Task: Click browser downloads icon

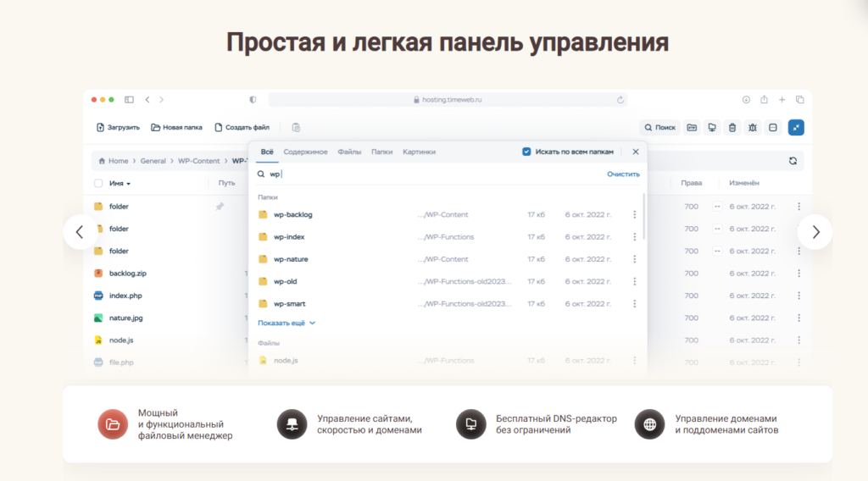Action: [x=746, y=100]
